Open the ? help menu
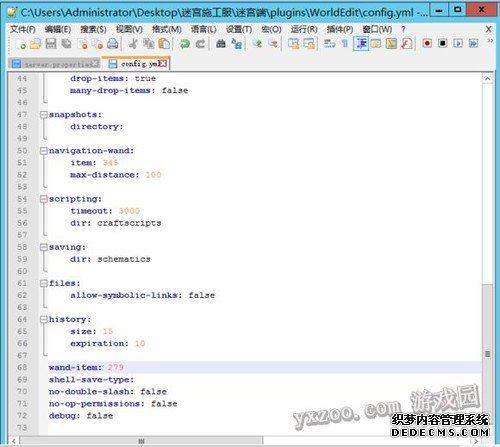This screenshot has width=500, height=447. [x=403, y=29]
